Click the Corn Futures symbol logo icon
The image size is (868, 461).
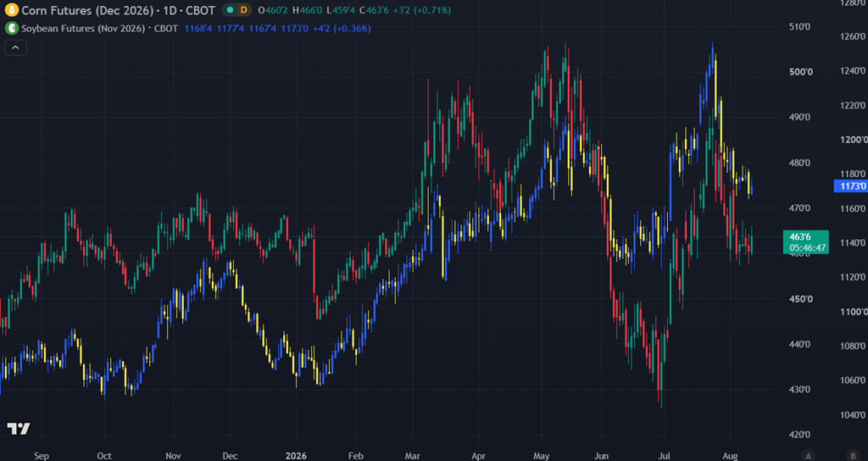click(11, 10)
